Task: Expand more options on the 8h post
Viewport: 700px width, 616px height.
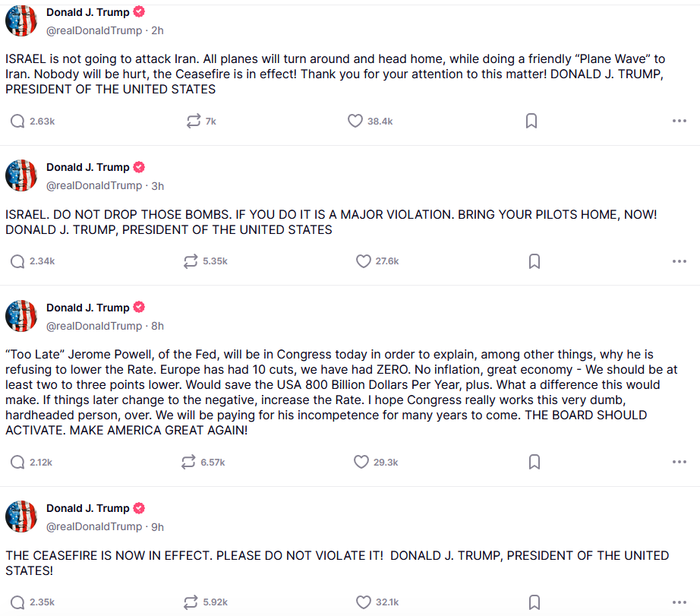Action: pyautogui.click(x=679, y=462)
